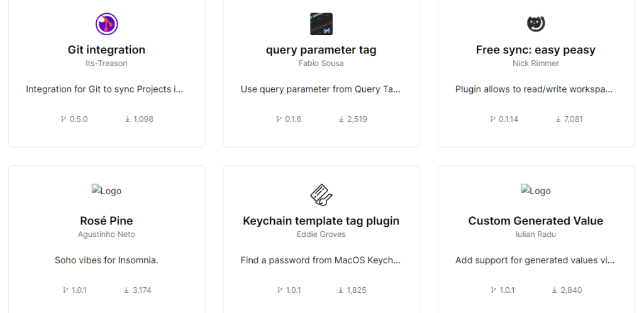Click the download icon beside 1,098
Image resolution: width=644 pixels, height=313 pixels.
[127, 119]
